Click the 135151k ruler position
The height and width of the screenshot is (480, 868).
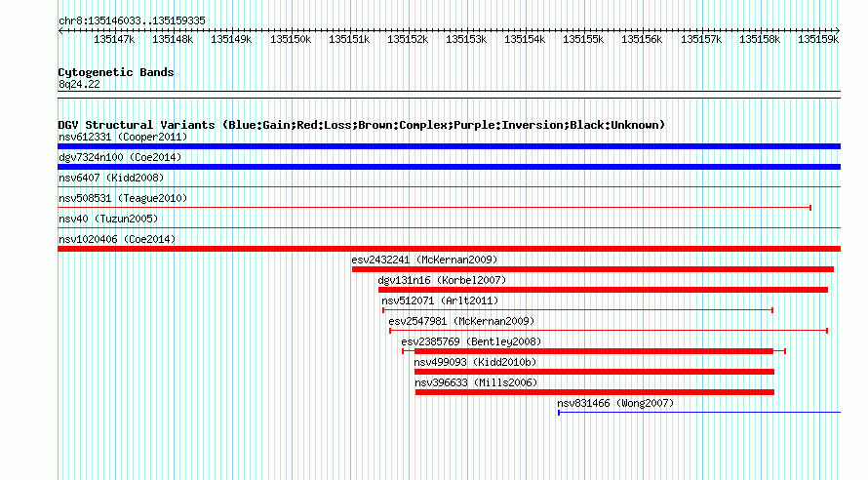[x=349, y=39]
